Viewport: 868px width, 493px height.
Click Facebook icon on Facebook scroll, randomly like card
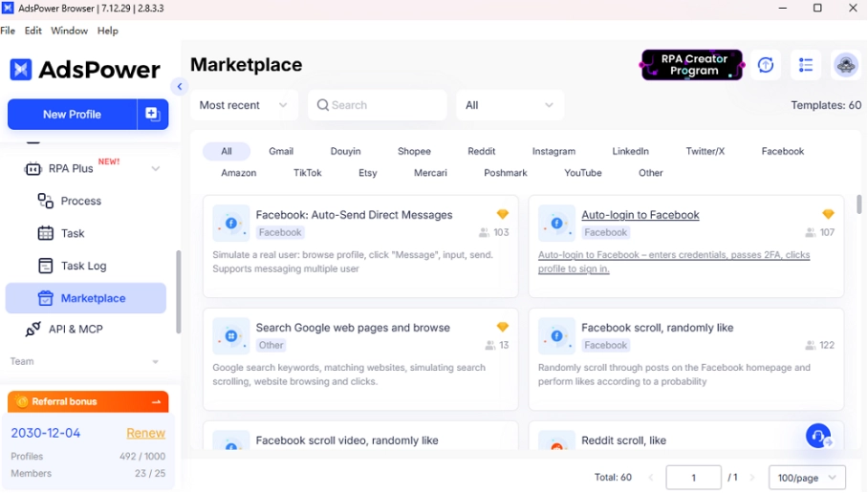point(556,336)
